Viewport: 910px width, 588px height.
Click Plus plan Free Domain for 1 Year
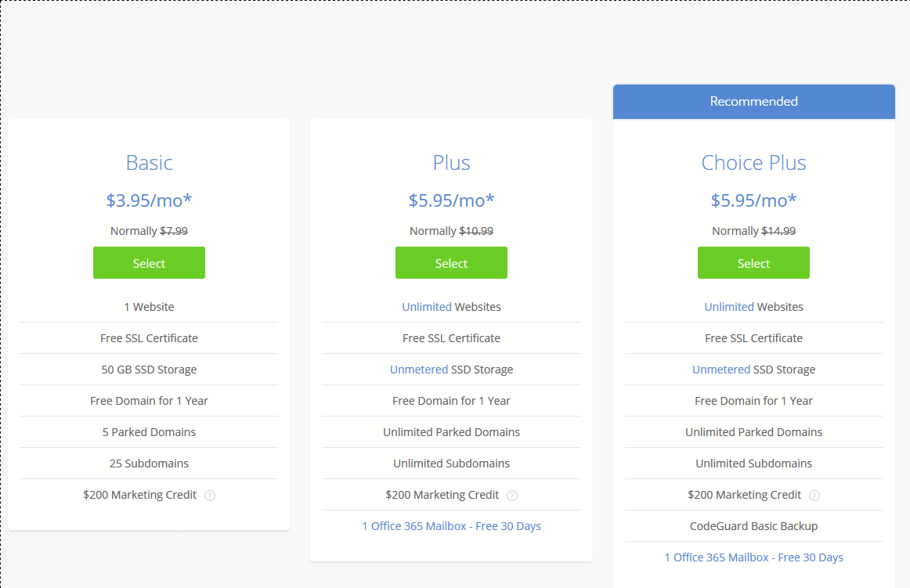pos(452,401)
